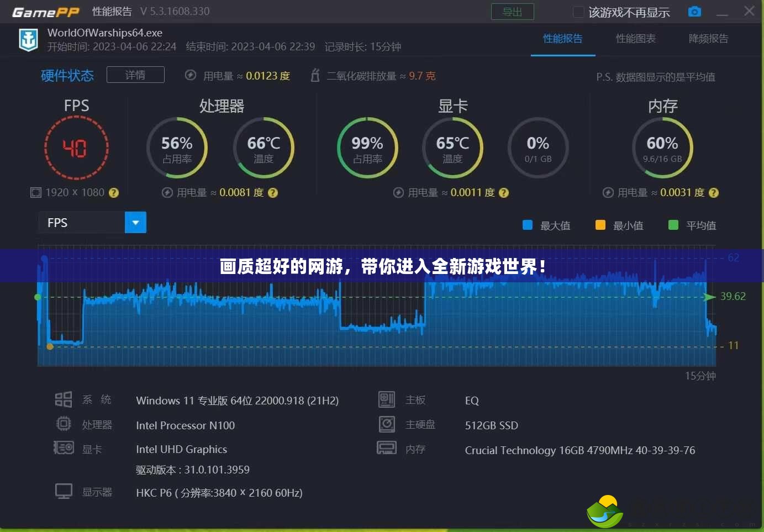
Task: Switch to 性能图表 tab
Action: point(636,39)
